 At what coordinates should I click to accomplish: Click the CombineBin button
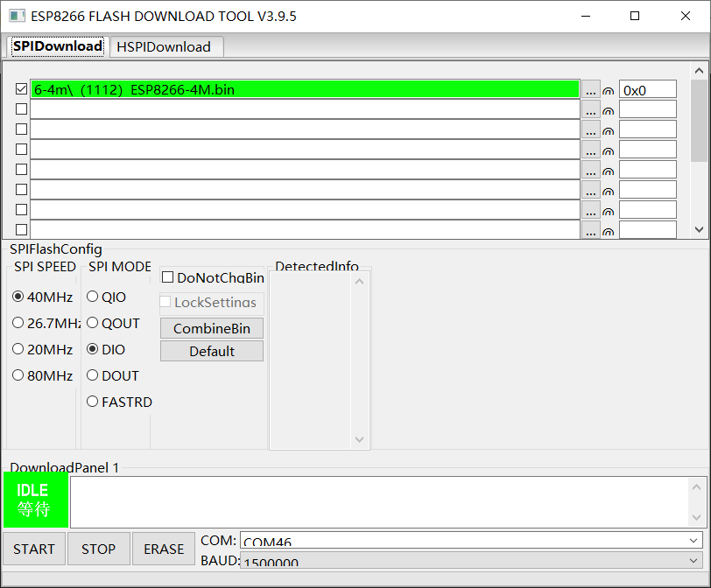pos(212,328)
